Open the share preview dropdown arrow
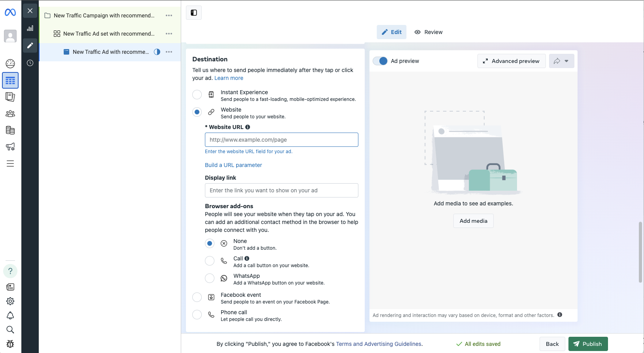644x353 pixels. (566, 61)
